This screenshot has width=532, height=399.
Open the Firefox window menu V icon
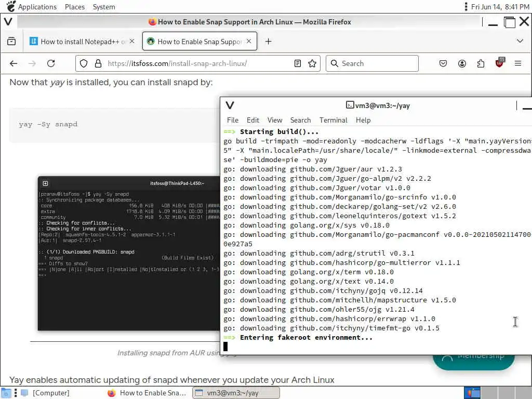[8, 22]
